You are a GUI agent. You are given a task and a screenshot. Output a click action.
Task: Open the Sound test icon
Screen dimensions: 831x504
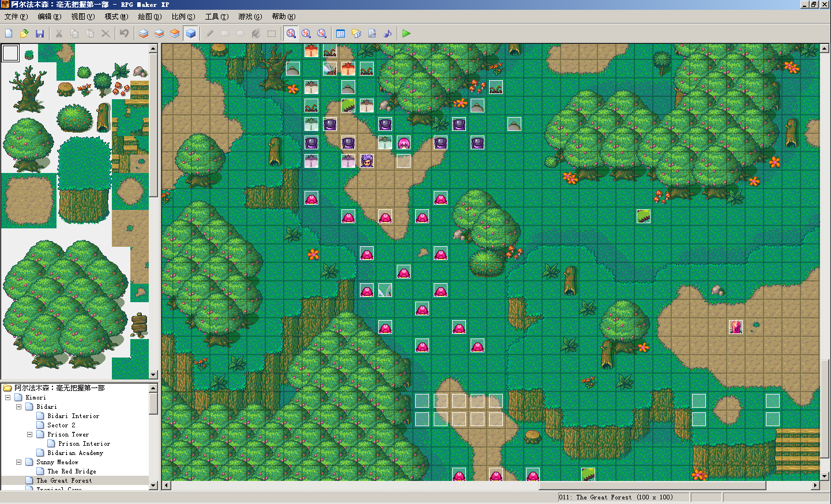(x=388, y=33)
